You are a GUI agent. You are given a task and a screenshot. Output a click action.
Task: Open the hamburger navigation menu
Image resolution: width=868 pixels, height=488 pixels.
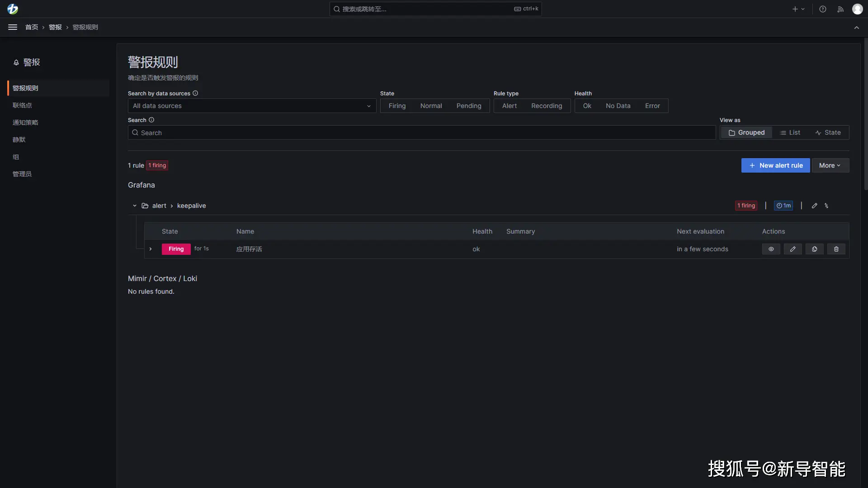click(13, 27)
